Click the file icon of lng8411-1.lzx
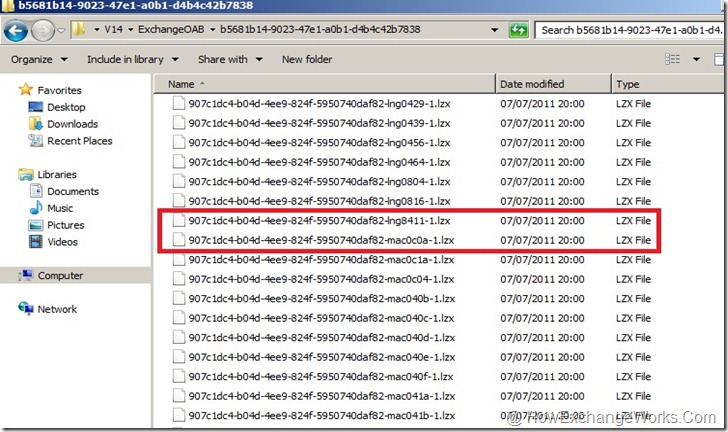This screenshot has width=728, height=432. [179, 220]
